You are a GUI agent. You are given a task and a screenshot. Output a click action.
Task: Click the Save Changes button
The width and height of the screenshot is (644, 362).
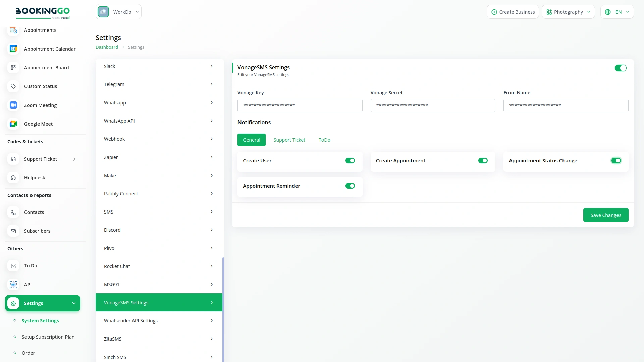(605, 215)
